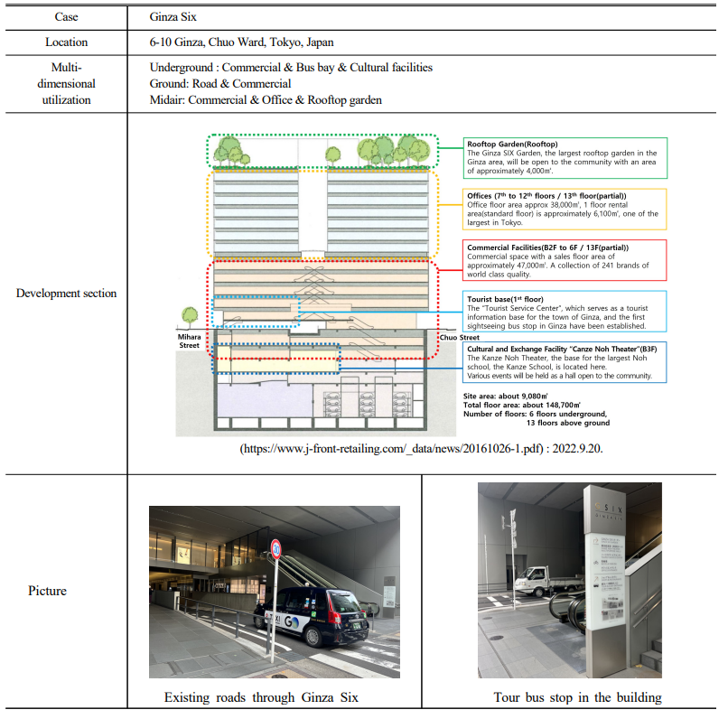Select the "Tourist Service Center" description sentence
Screen dimensions: 728x719
point(556,317)
